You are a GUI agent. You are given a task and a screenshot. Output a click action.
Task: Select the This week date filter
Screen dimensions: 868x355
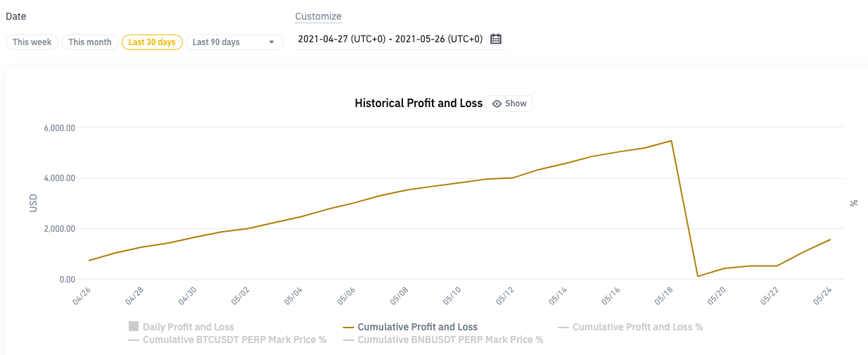coord(32,42)
